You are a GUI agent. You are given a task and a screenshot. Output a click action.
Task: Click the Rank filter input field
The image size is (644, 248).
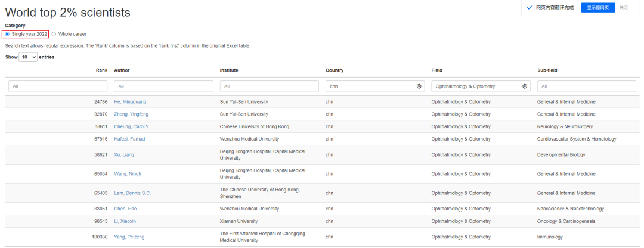coord(58,86)
